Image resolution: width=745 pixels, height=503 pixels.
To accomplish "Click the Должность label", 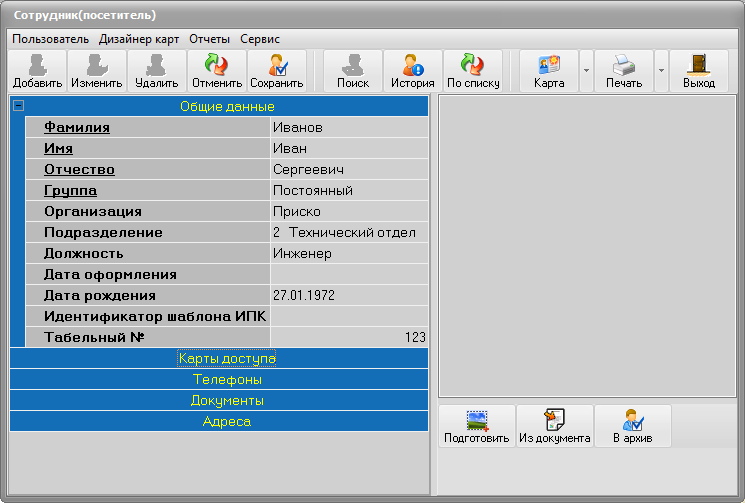I will (x=84, y=253).
